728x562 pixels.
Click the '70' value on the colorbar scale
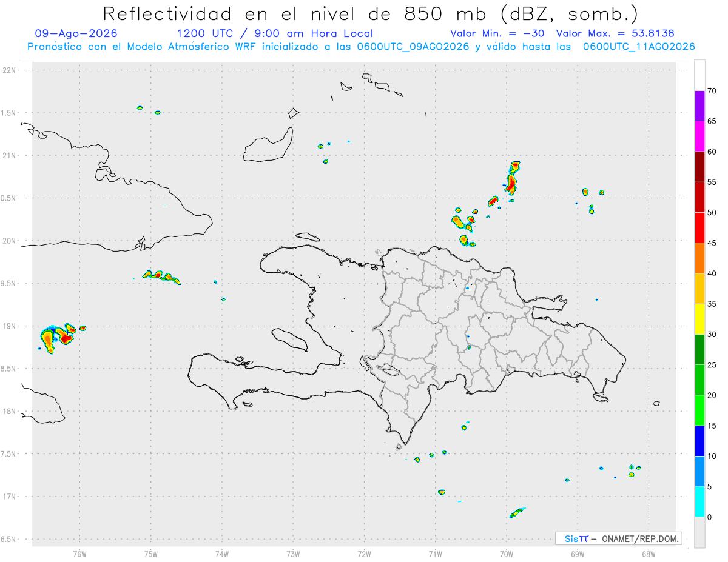click(x=712, y=91)
